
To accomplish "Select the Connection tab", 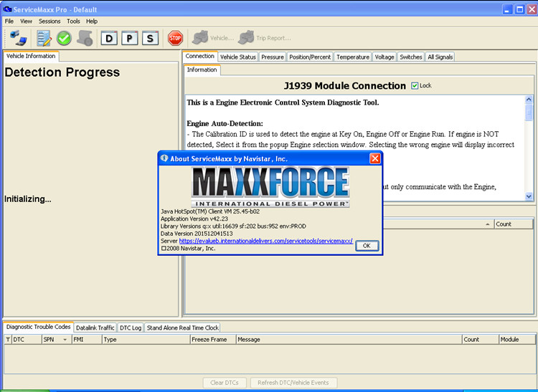I will coord(199,56).
